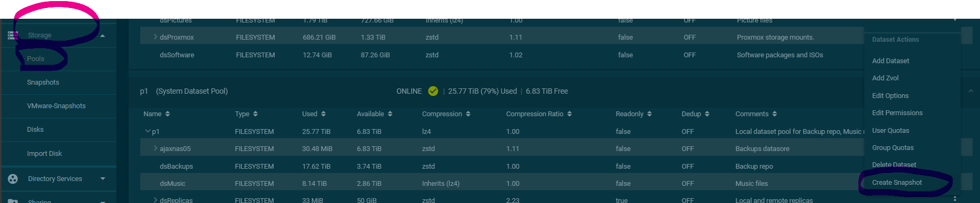This screenshot has height=203, width=980.
Task: Sort by Available using its sort arrows
Action: coord(390,114)
